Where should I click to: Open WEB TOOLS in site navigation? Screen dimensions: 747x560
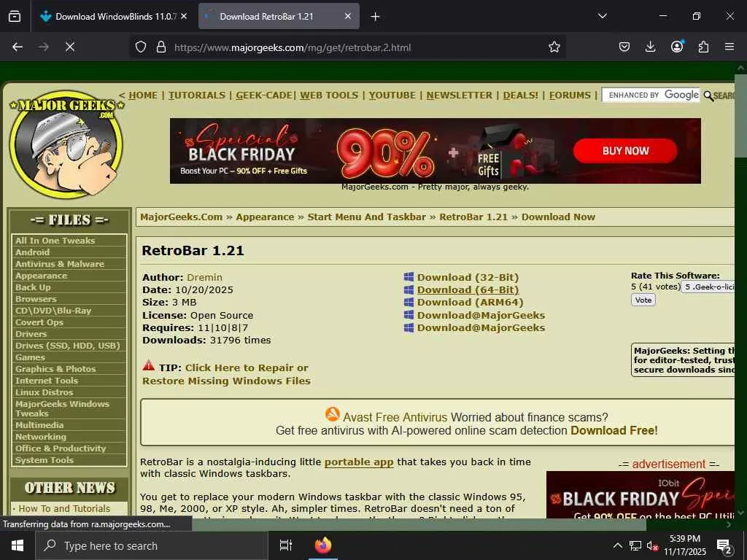pos(329,96)
